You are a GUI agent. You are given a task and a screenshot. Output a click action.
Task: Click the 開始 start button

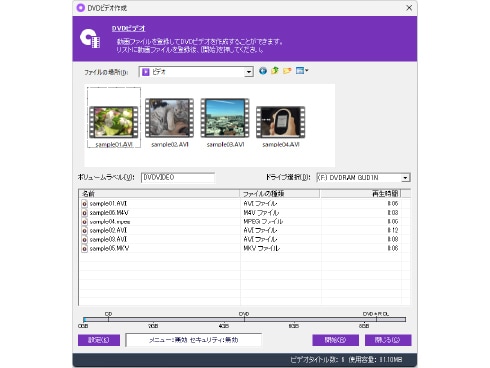(335, 340)
